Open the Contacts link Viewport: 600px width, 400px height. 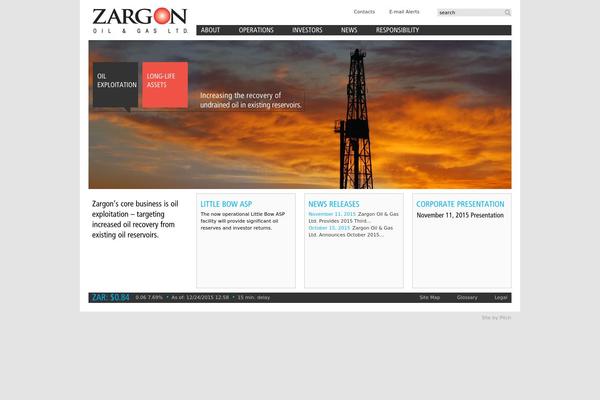[x=364, y=12]
